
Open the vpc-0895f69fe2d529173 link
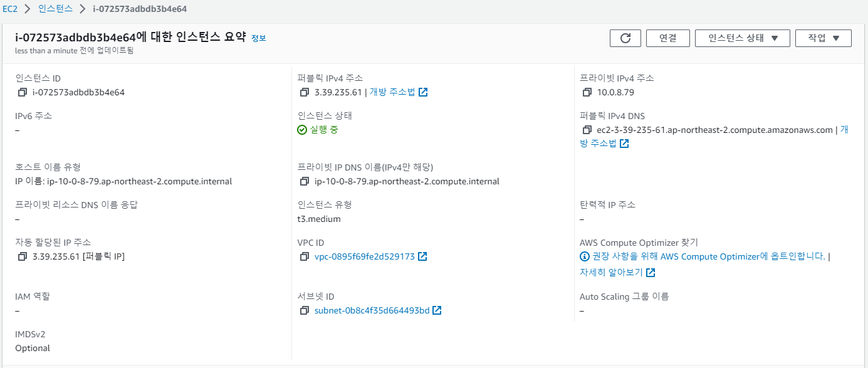[x=365, y=256]
